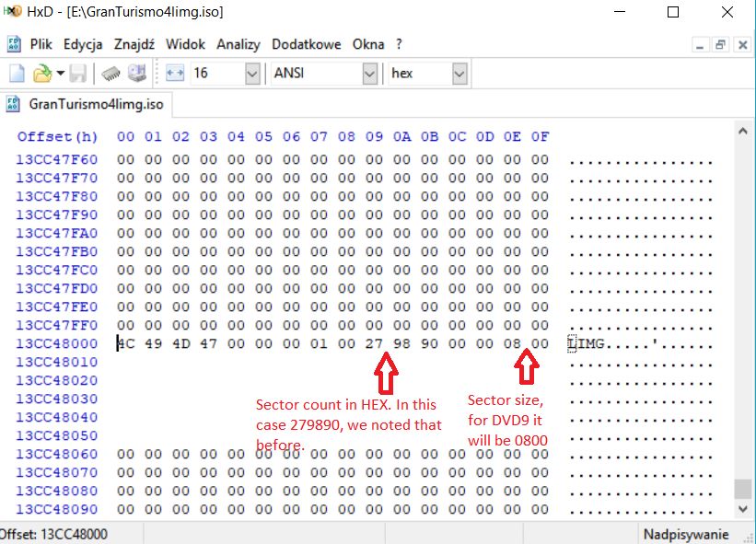This screenshot has height=544, width=756.
Task: Create a new file with the toolbar icon
Action: pos(17,74)
